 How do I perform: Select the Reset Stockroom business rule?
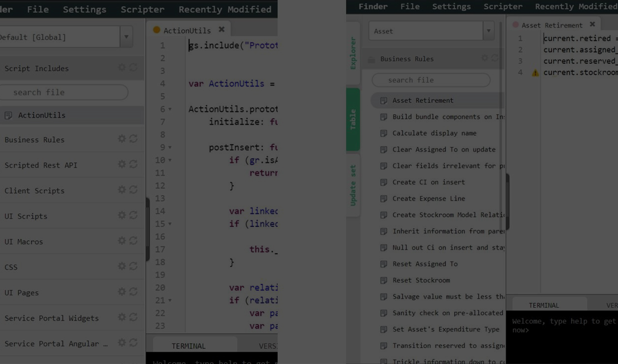(421, 280)
